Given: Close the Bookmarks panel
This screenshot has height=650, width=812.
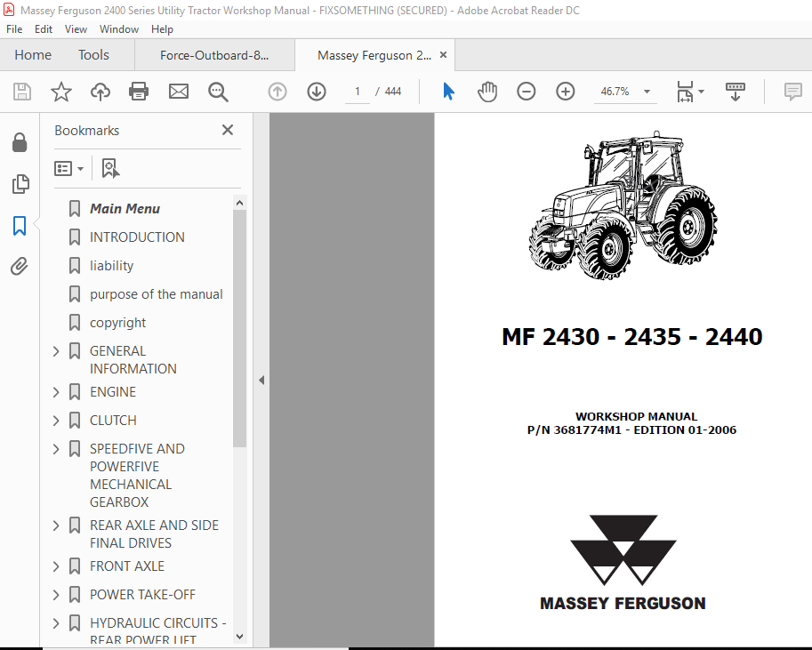Looking at the screenshot, I should click(228, 130).
